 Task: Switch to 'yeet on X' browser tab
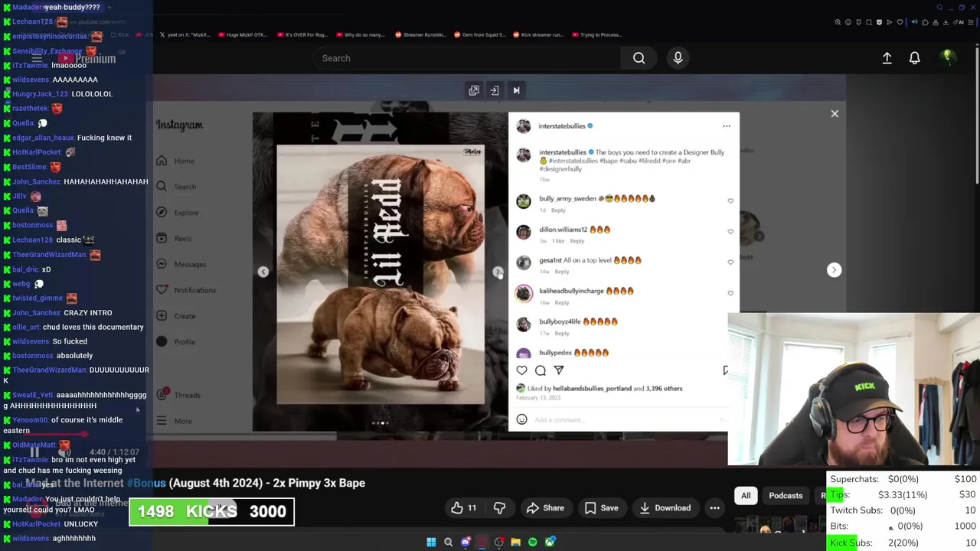tap(184, 34)
